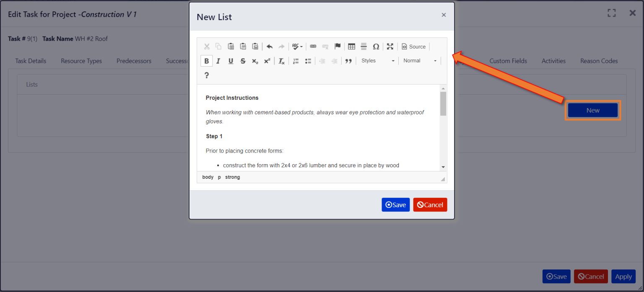Screen dimensions: 644x292
Task: Open the Styles dropdown
Action: pos(377,61)
